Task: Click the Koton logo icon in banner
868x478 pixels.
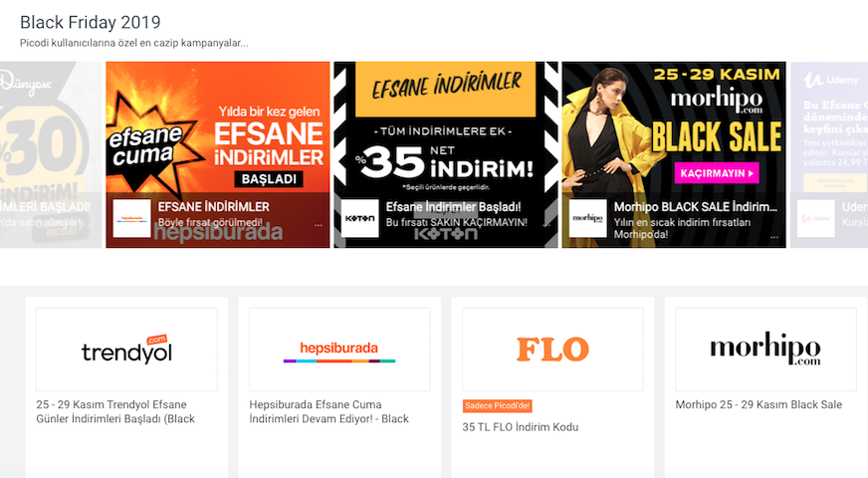Action: [x=359, y=219]
